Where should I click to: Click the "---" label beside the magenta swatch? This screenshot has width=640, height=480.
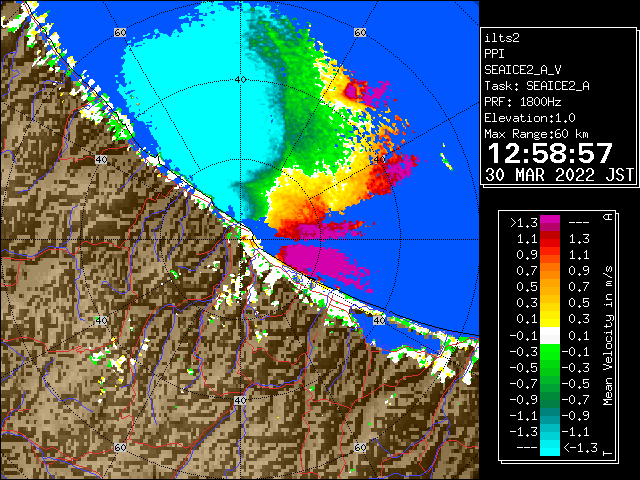click(x=579, y=223)
